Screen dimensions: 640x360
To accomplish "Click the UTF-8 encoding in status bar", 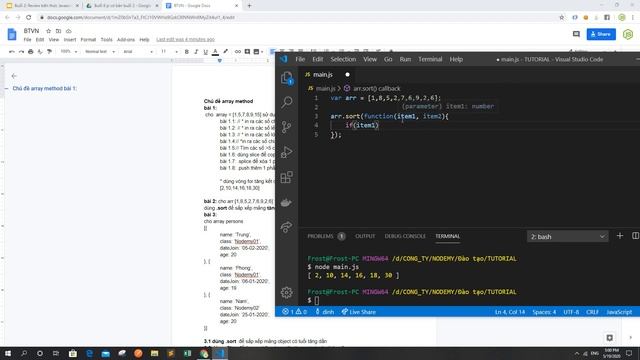I will (x=571, y=312).
